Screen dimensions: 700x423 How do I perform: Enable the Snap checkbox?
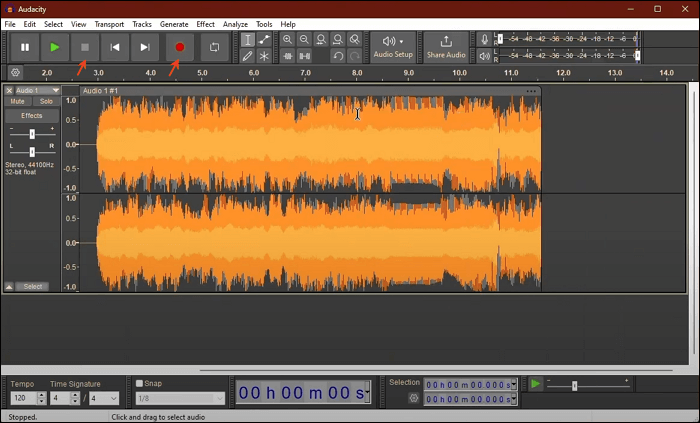click(140, 383)
